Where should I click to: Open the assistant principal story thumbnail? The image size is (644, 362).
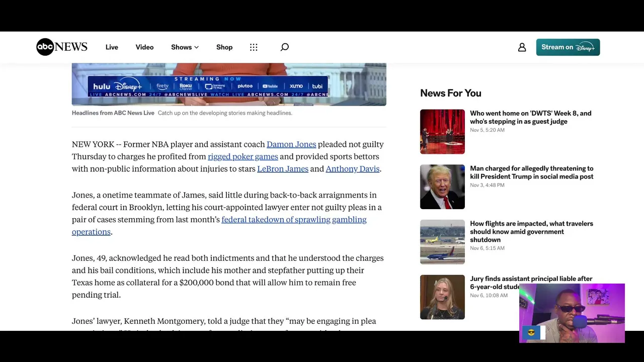442,297
